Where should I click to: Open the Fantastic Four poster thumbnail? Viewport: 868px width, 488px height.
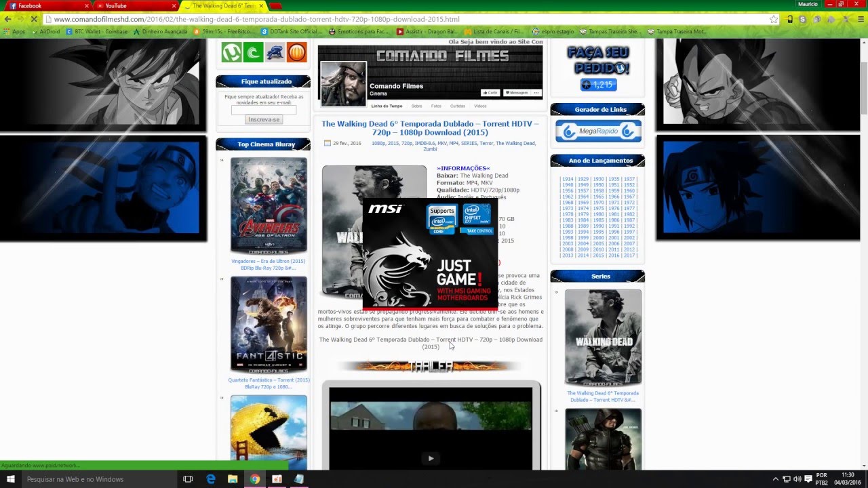tap(269, 325)
